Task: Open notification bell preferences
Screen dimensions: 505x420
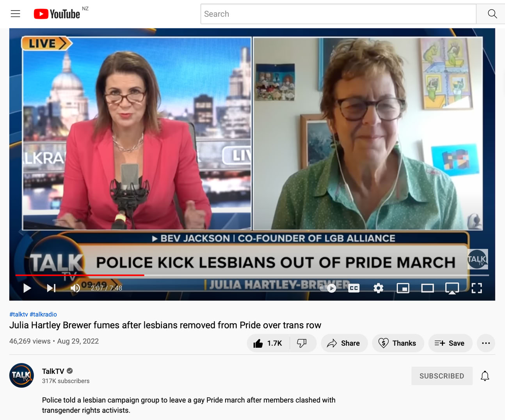Action: tap(485, 376)
